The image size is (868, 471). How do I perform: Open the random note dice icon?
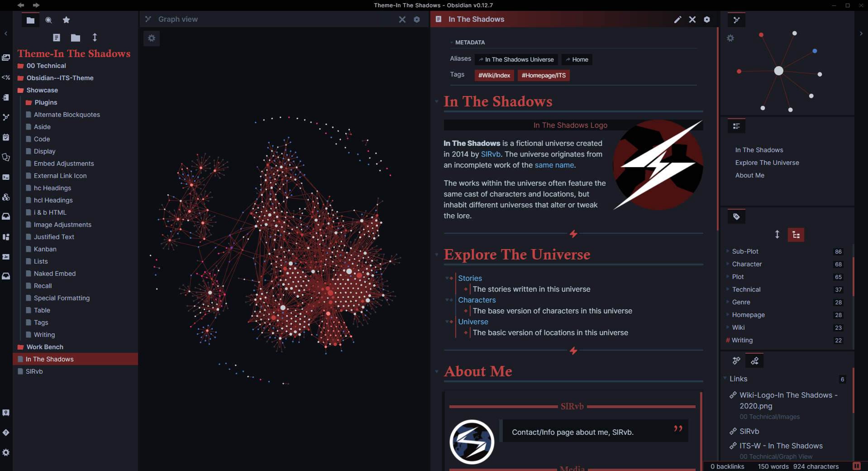[6, 197]
